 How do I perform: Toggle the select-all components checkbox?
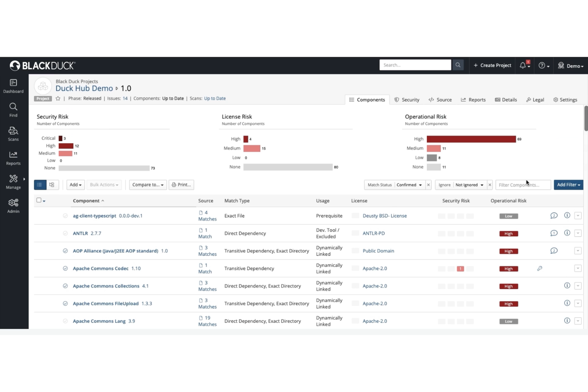click(x=39, y=200)
